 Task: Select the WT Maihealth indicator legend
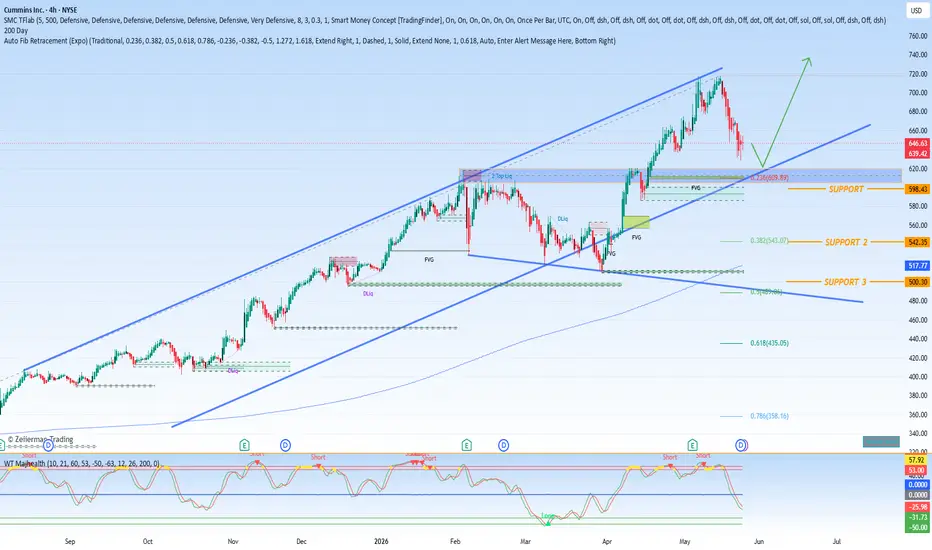81,463
